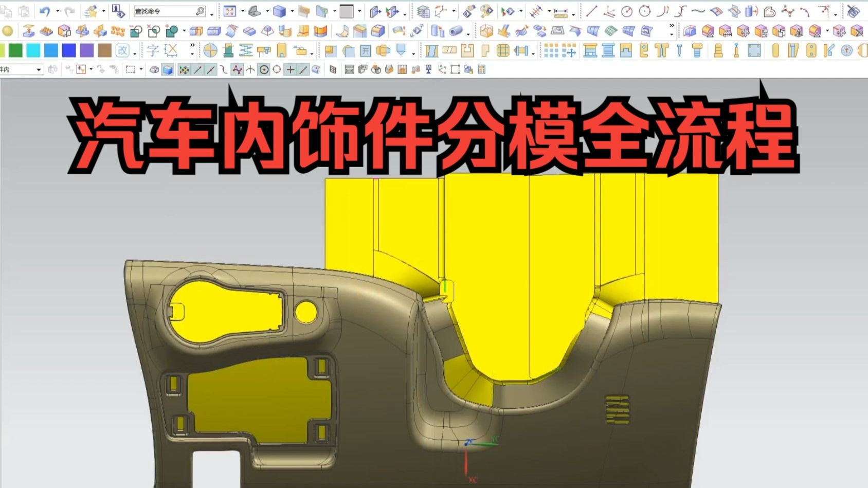Pick the purple color swatch
The width and height of the screenshot is (868, 488).
(x=87, y=50)
